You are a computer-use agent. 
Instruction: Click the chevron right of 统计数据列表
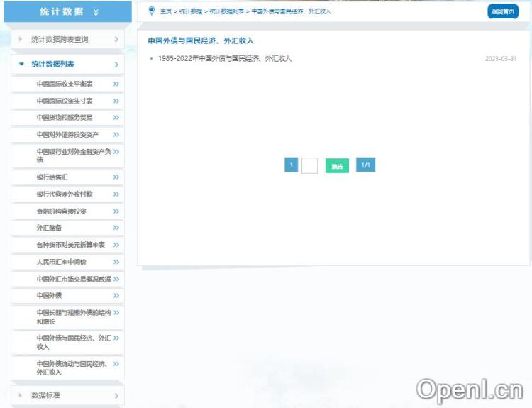coord(116,65)
